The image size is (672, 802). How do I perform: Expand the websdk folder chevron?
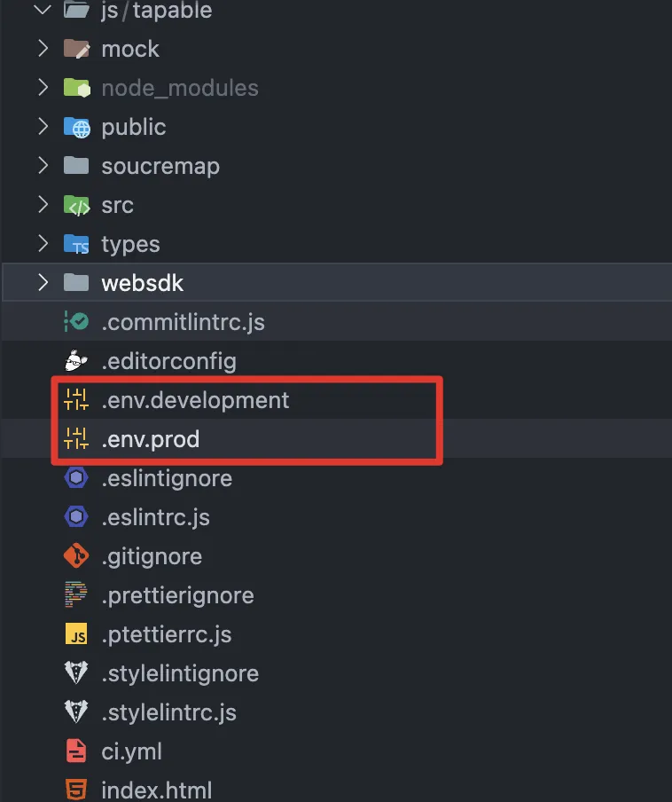[x=43, y=283]
